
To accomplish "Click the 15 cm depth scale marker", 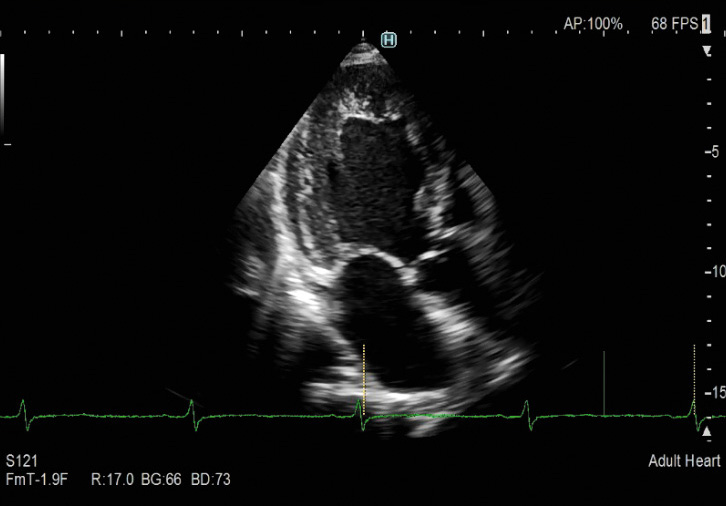I will pyautogui.click(x=711, y=392).
